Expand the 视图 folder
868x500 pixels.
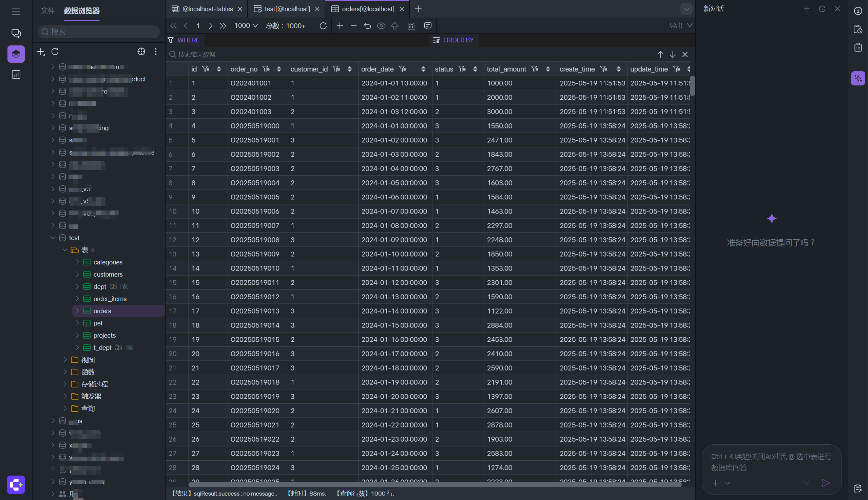[x=65, y=360]
